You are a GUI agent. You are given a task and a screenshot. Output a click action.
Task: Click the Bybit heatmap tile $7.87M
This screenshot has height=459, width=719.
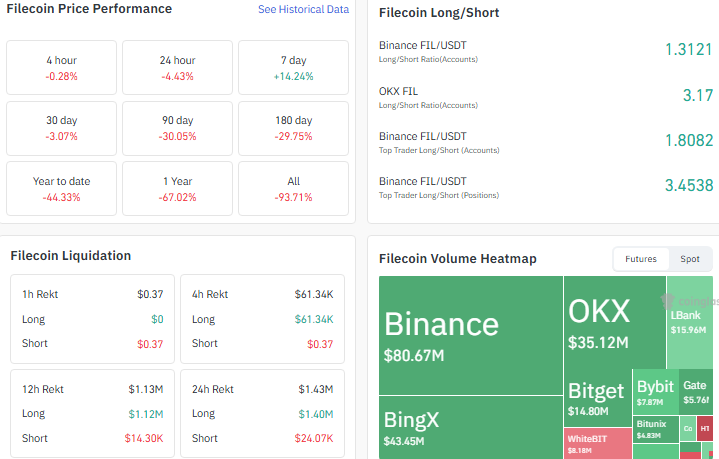(656, 392)
